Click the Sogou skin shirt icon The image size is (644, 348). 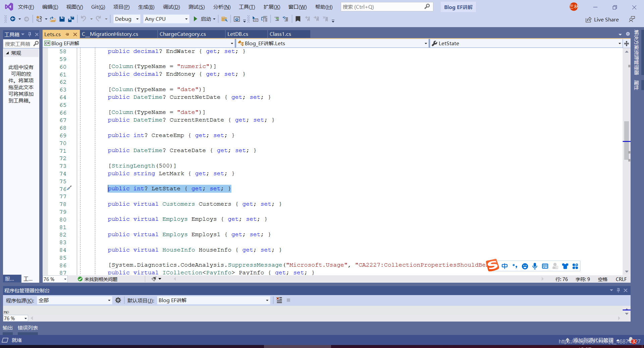(x=565, y=266)
